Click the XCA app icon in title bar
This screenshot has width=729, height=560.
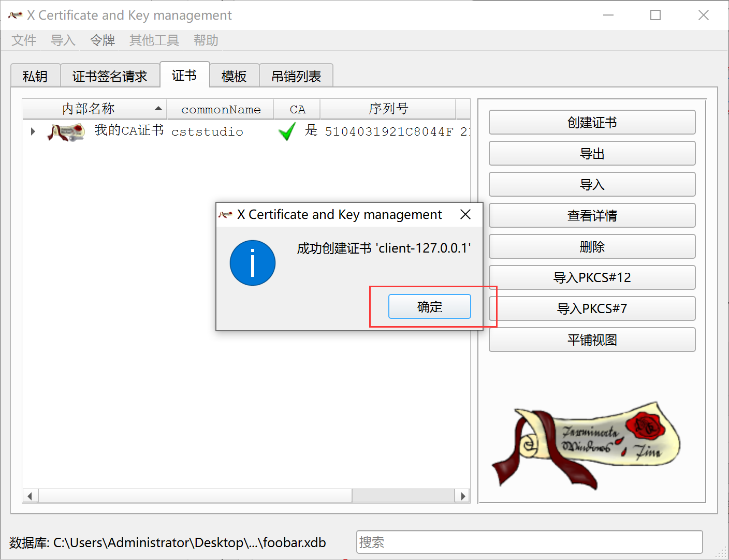[x=16, y=15]
